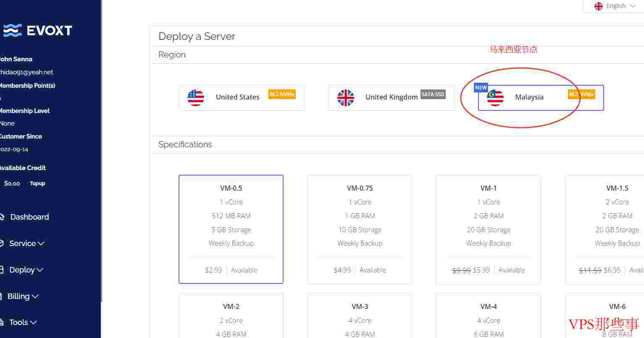The image size is (644, 338).
Task: Select the United States region card
Action: tap(242, 98)
